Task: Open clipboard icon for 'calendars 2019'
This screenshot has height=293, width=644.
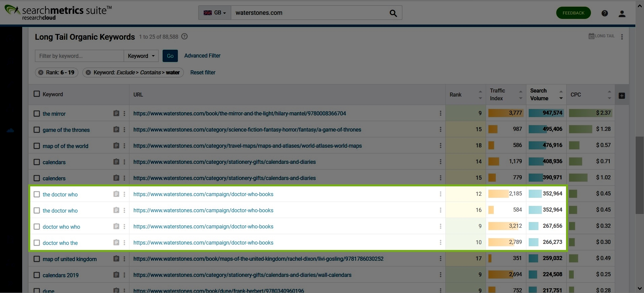Action: coord(116,275)
